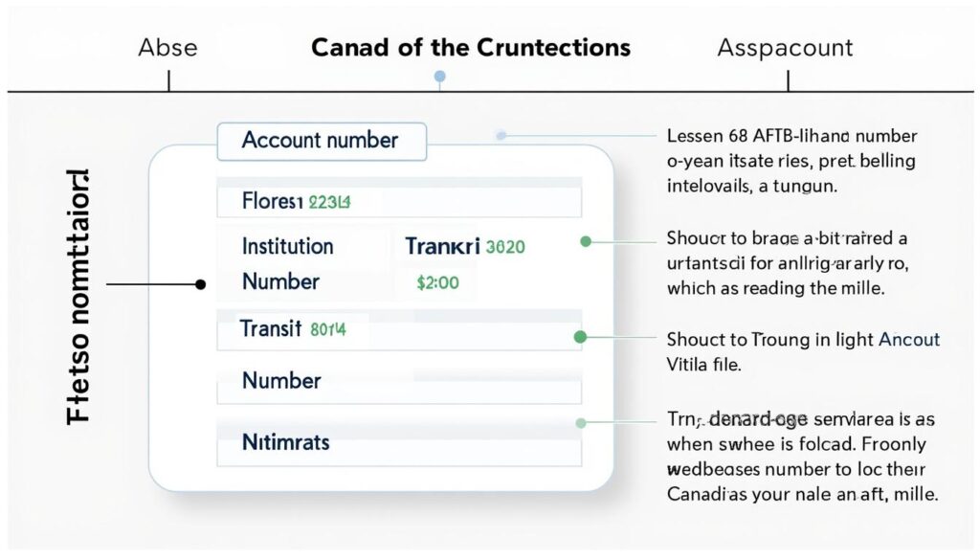Select the $2:00 amount
Image resolution: width=980 pixels, height=560 pixels.
(x=438, y=282)
